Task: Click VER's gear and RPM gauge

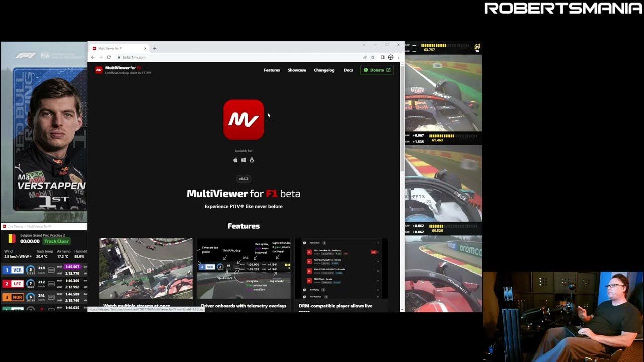Action: (x=30, y=270)
